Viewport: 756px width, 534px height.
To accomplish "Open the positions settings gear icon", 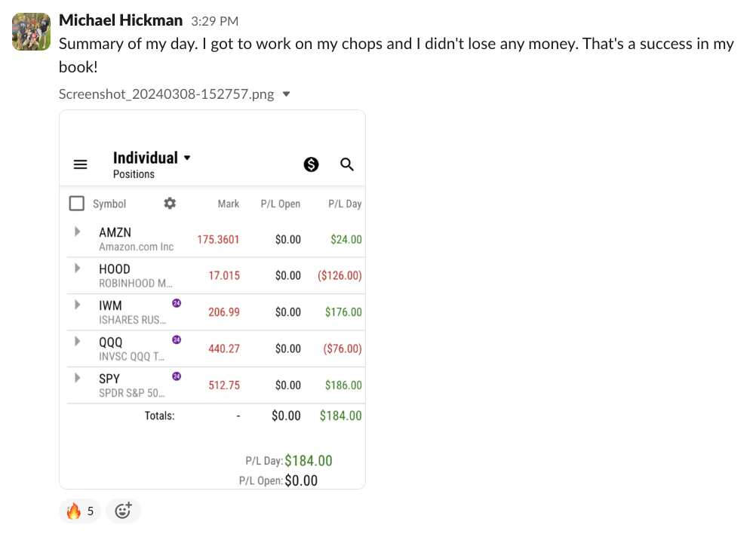I will pyautogui.click(x=170, y=203).
